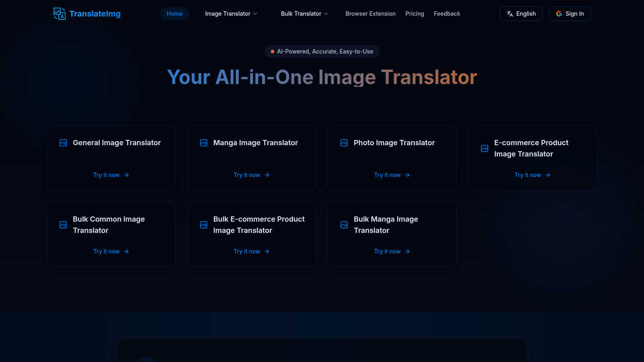Select the General Image Translator title
This screenshot has height=362, width=644.
(x=117, y=143)
